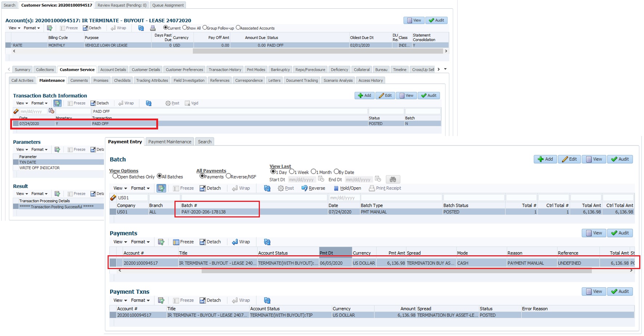Open the View menu in the Result toolbar

[x=22, y=194]
